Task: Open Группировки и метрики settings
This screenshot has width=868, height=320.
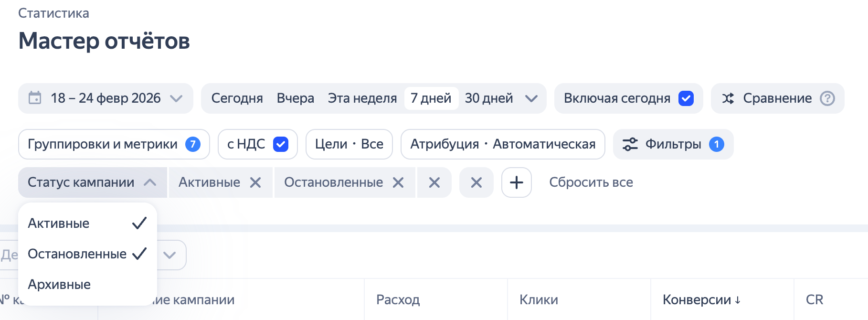Action: tap(114, 144)
